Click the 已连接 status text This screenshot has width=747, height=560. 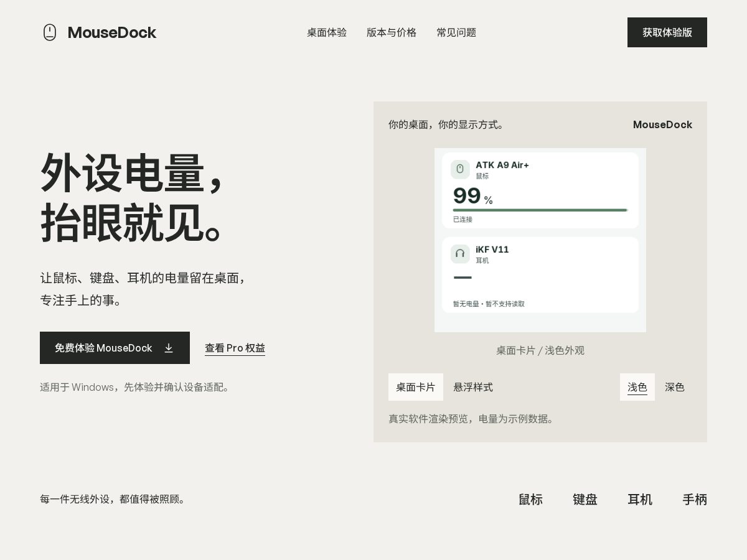463,220
